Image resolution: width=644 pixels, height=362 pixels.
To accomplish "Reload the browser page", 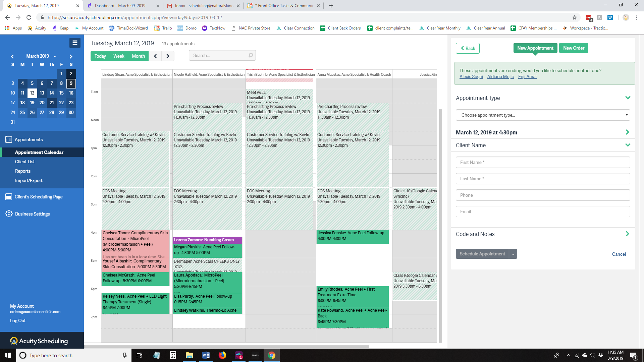I will (29, 17).
